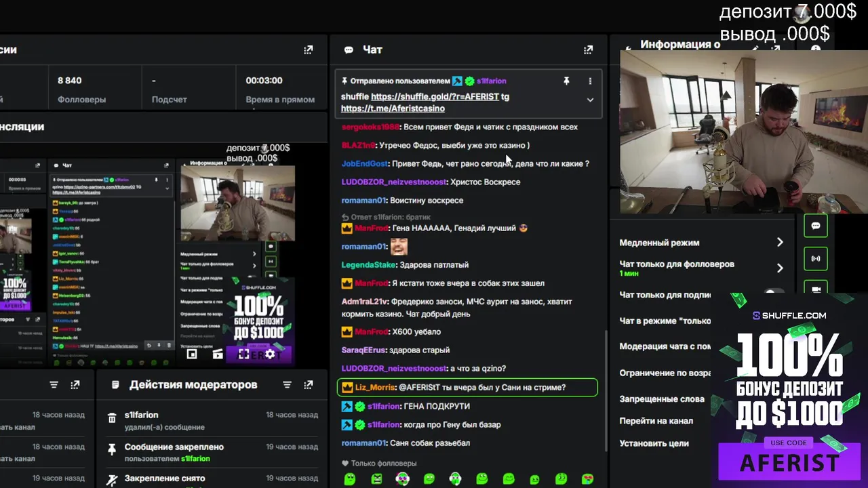Expand Медленный режим chevron

click(x=780, y=242)
